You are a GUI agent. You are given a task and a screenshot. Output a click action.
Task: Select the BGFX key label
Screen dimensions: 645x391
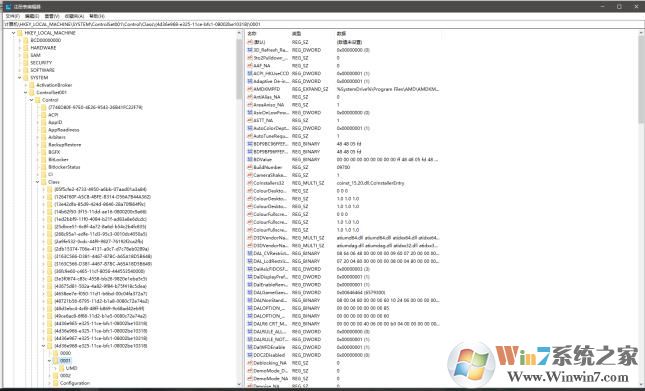coord(54,152)
